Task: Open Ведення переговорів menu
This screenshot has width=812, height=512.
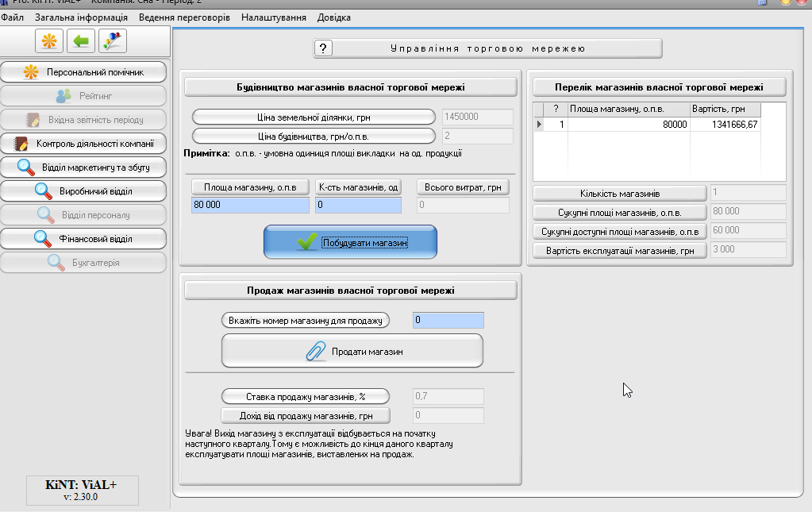Action: point(184,17)
